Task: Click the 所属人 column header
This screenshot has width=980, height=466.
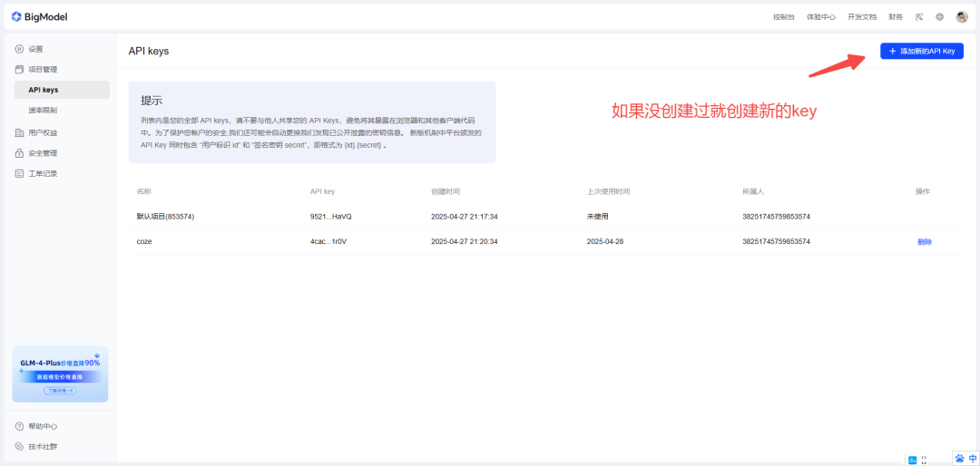Action: pyautogui.click(x=753, y=191)
